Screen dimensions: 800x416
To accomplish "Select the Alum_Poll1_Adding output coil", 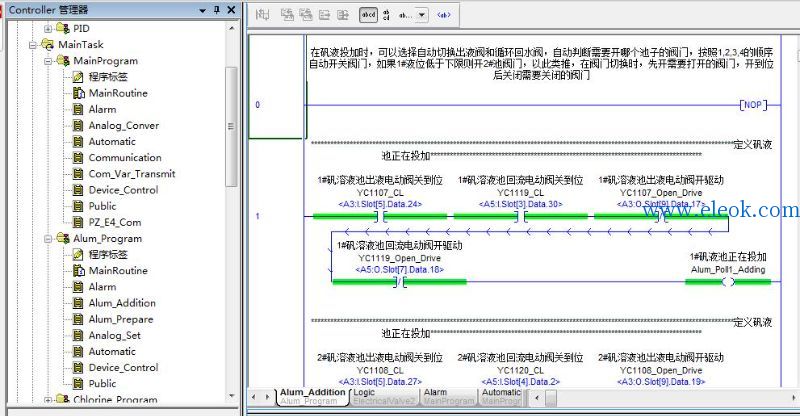I will [x=729, y=281].
